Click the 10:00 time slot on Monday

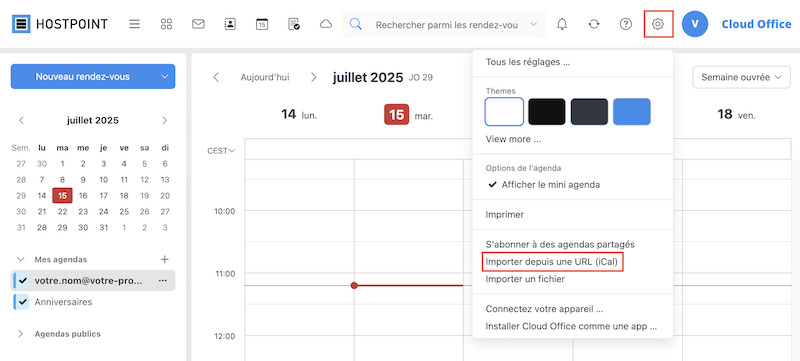coord(299,226)
